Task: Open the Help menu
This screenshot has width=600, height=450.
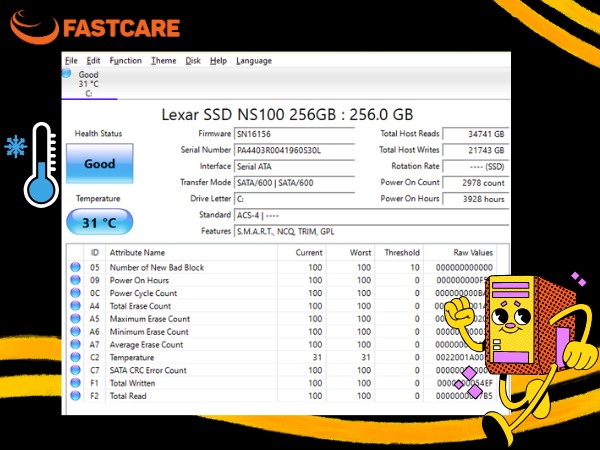Action: 218,60
